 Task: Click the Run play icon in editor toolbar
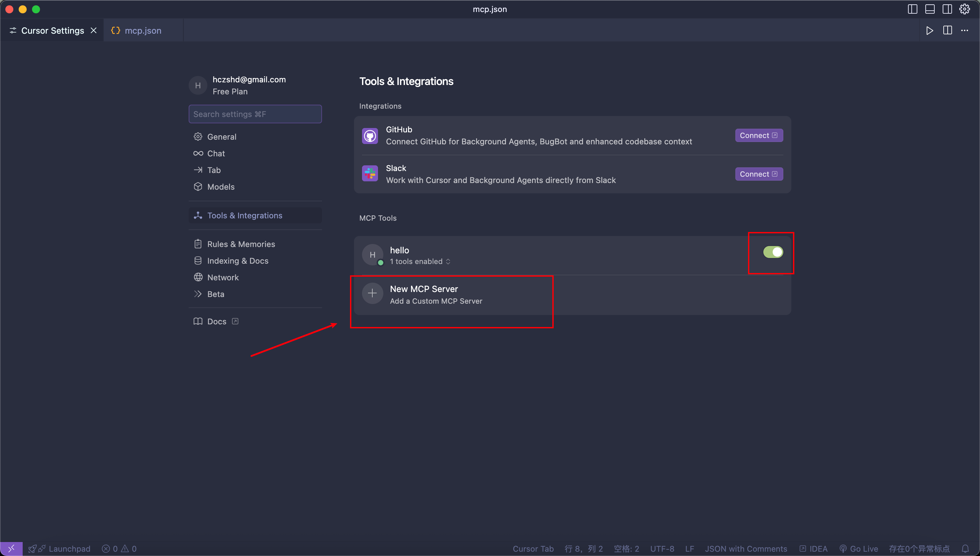(x=930, y=31)
